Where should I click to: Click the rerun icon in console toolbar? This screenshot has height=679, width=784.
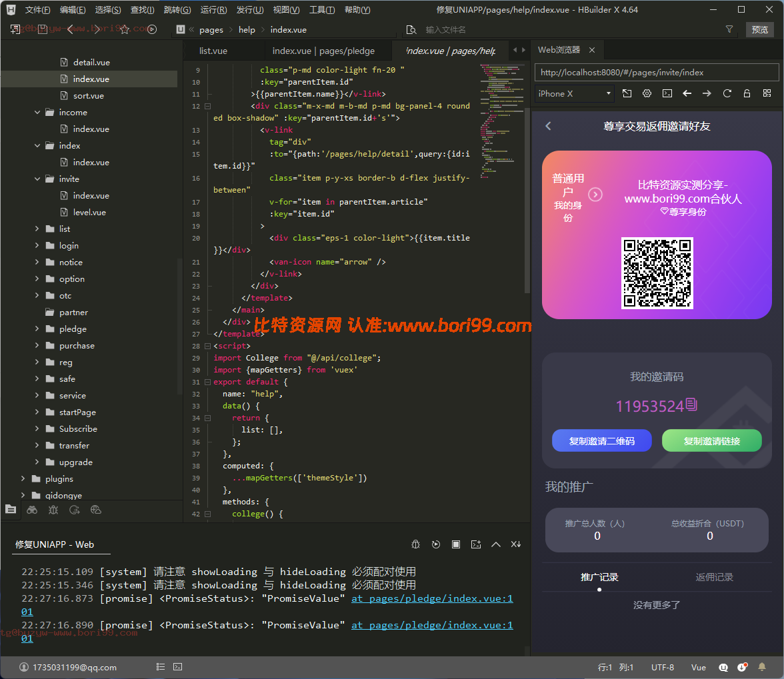(x=436, y=544)
